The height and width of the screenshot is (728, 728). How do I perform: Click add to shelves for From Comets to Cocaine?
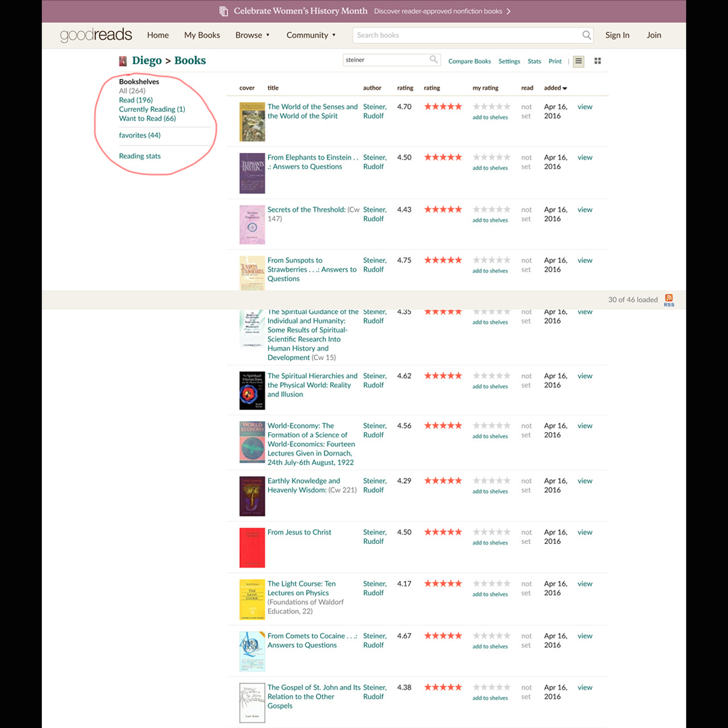pos(490,646)
